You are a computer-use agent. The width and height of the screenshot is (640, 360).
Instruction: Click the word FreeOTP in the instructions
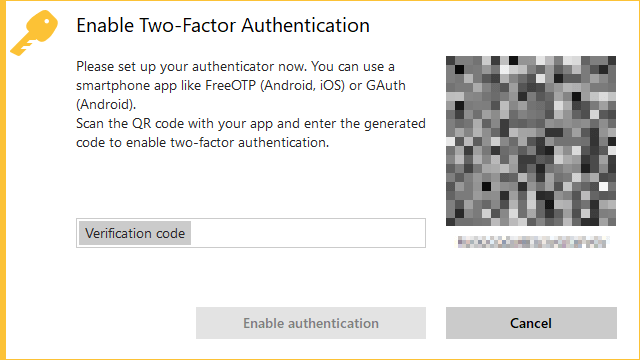pyautogui.click(x=230, y=85)
